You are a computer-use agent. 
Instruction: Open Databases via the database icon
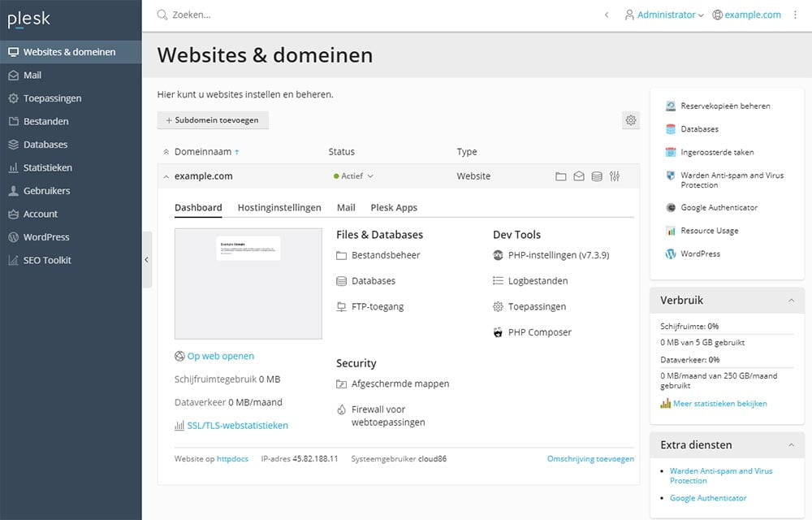pyautogui.click(x=598, y=175)
